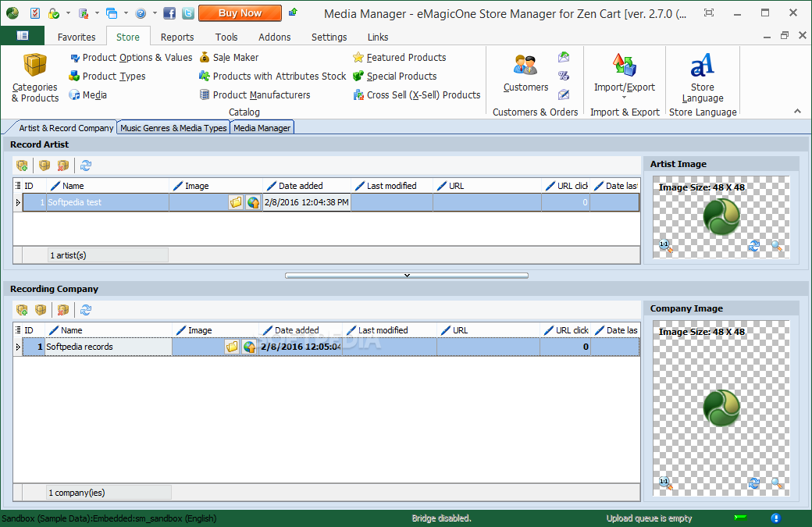Screen dimensions: 812x527
Task: Click the green upload arrow icon
Action: 293,12
